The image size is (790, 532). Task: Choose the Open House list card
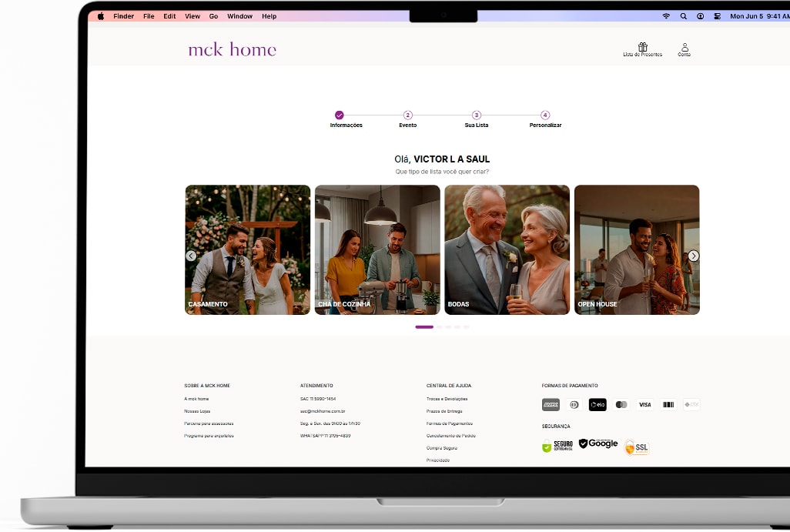coord(637,249)
